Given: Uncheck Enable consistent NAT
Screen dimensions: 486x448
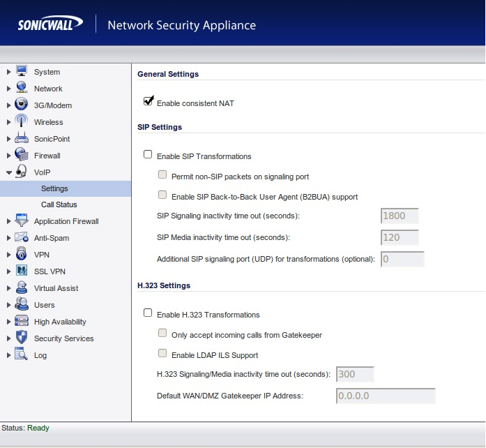Looking at the screenshot, I should (x=148, y=101).
